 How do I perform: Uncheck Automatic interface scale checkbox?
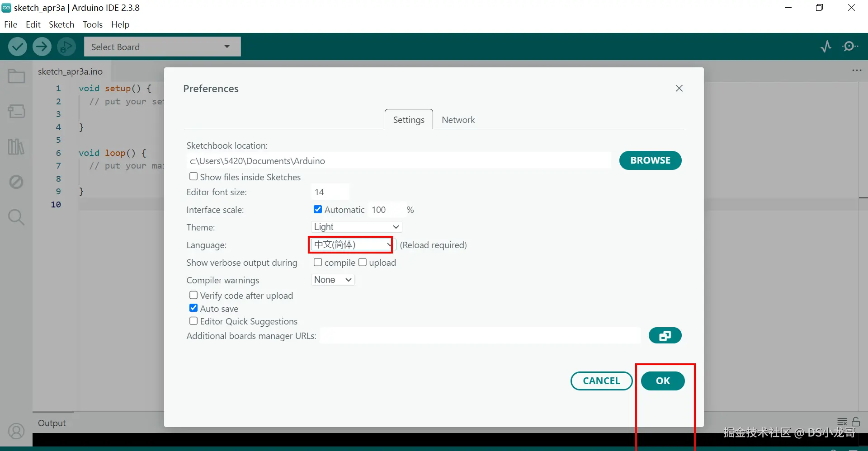coord(318,209)
